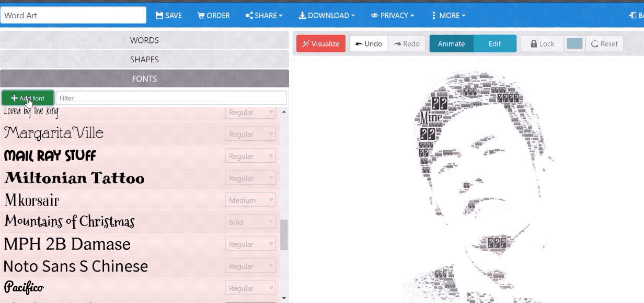Click the Reset button
This screenshot has height=303, width=644.
pyautogui.click(x=604, y=43)
